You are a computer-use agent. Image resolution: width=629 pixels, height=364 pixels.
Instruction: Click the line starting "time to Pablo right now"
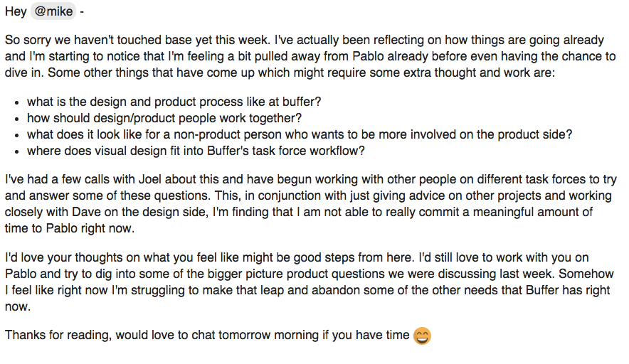click(x=69, y=229)
